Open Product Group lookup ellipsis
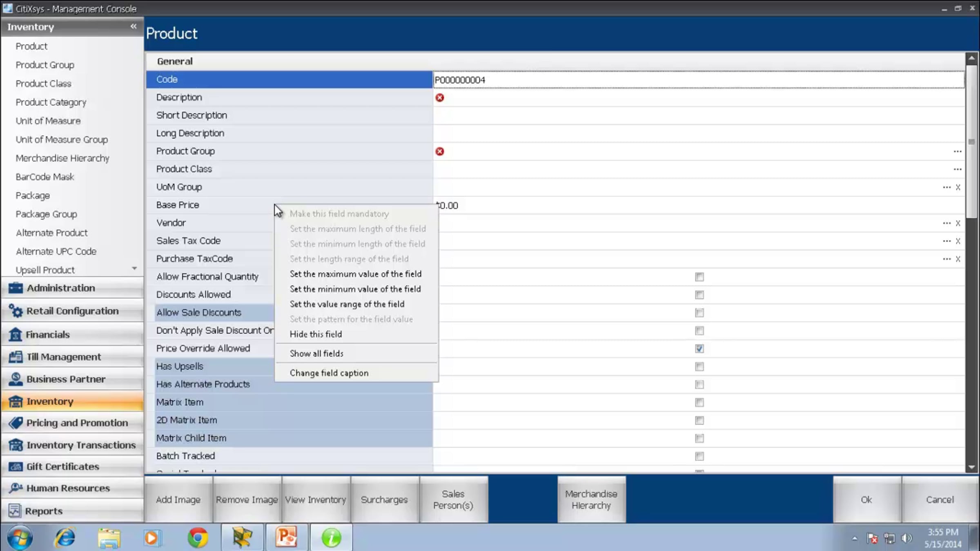This screenshot has width=980, height=551. pyautogui.click(x=958, y=151)
